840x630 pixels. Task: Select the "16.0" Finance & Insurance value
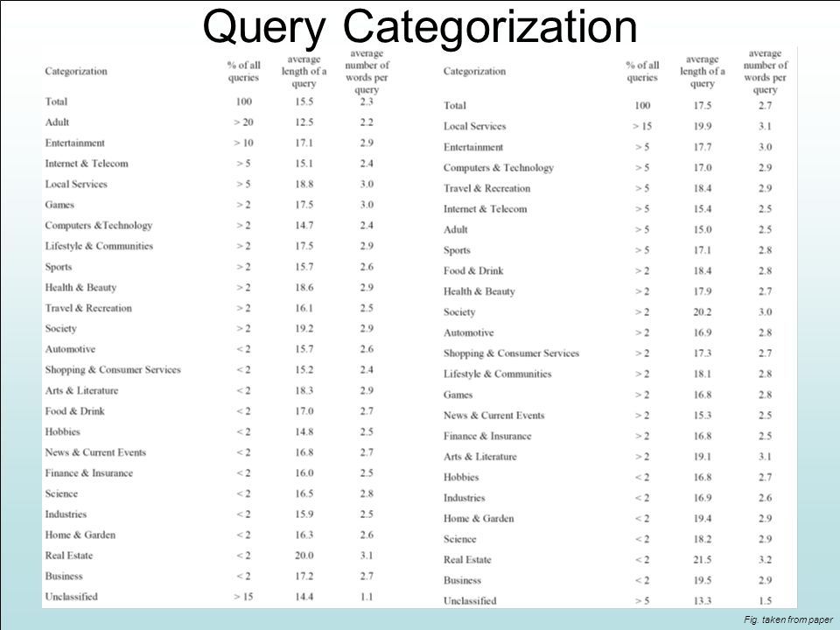[x=304, y=473]
